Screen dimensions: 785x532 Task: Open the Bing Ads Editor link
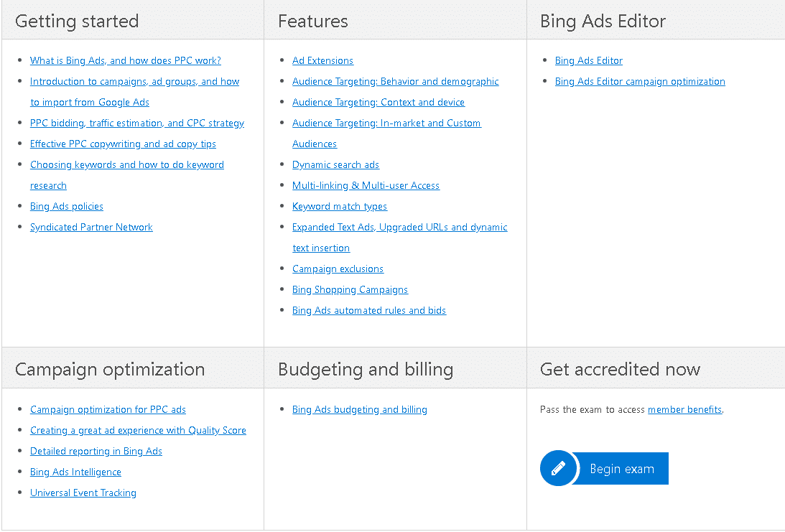coord(589,60)
